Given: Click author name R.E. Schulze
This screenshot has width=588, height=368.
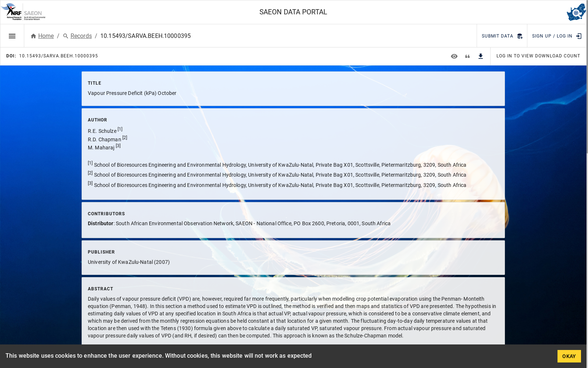Looking at the screenshot, I should pos(102,131).
